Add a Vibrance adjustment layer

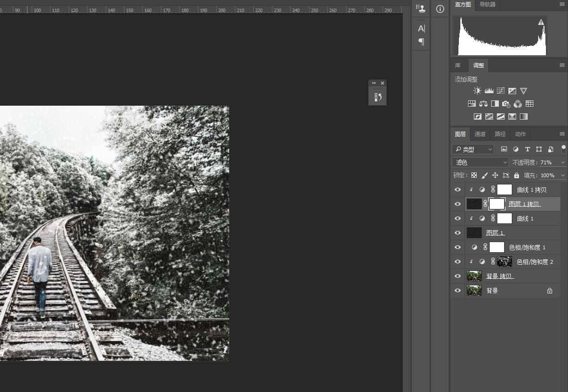pyautogui.click(x=523, y=91)
